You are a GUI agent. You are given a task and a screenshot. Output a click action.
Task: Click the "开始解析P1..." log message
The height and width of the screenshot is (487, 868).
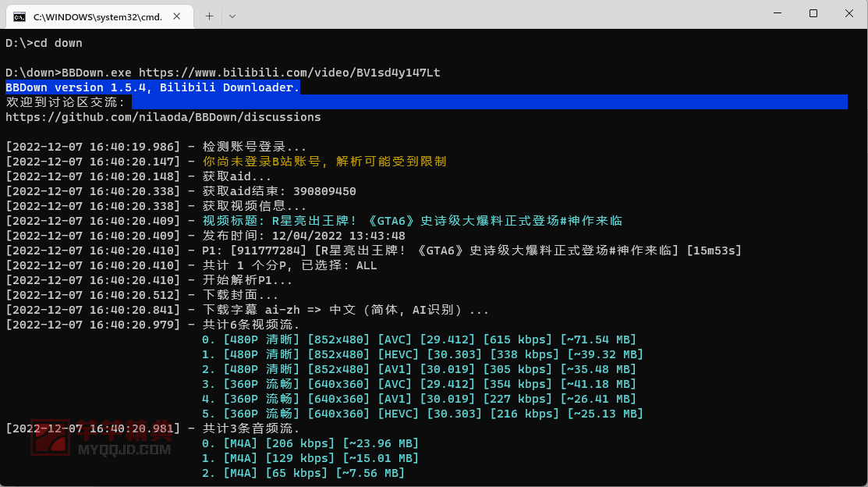click(247, 280)
